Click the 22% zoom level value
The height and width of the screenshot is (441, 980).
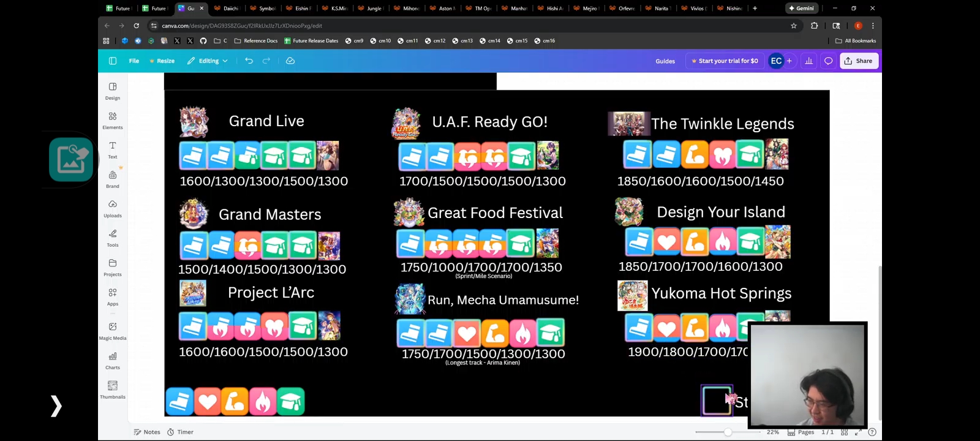tap(773, 432)
